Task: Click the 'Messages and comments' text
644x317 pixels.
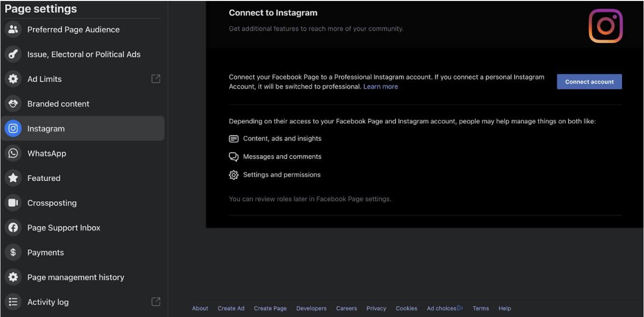Action: click(282, 157)
